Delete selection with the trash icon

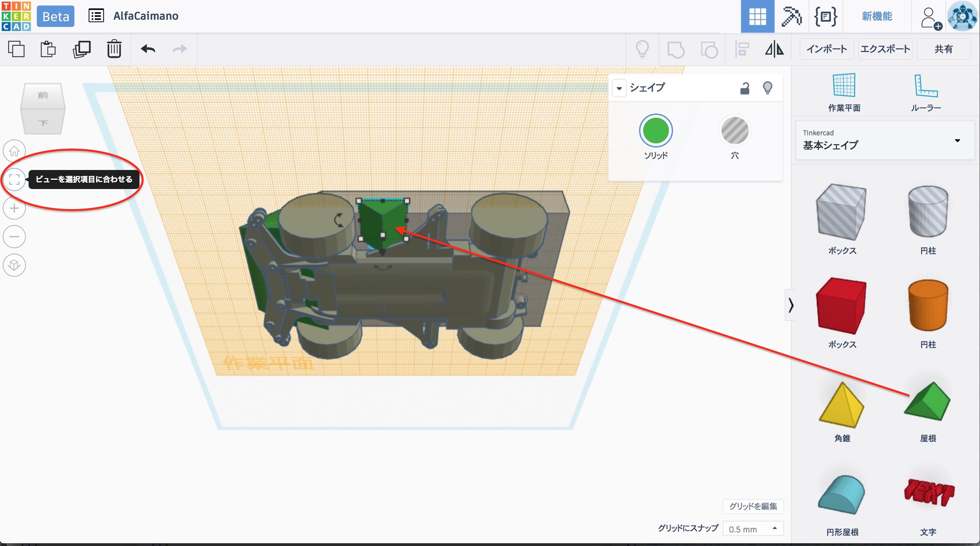(114, 49)
